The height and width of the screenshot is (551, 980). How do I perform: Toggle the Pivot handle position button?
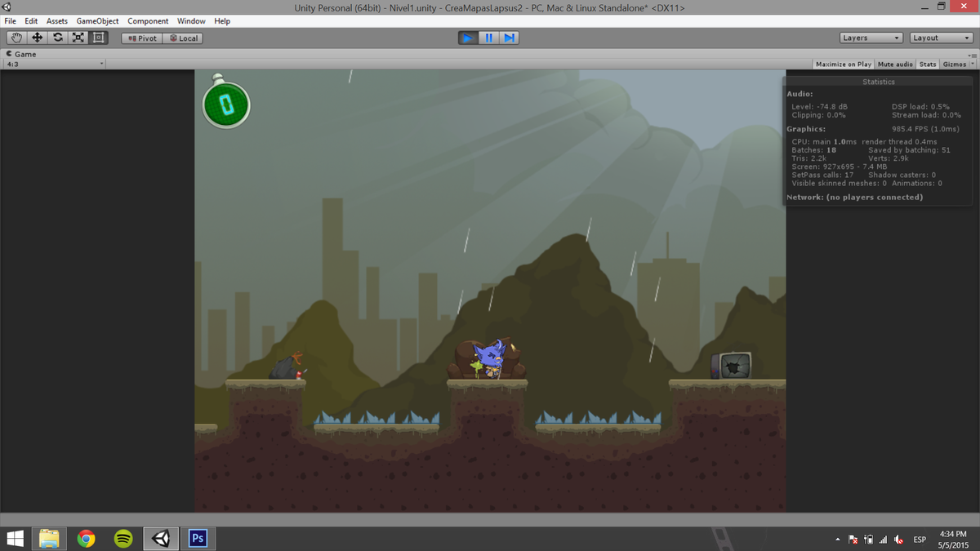pos(142,38)
